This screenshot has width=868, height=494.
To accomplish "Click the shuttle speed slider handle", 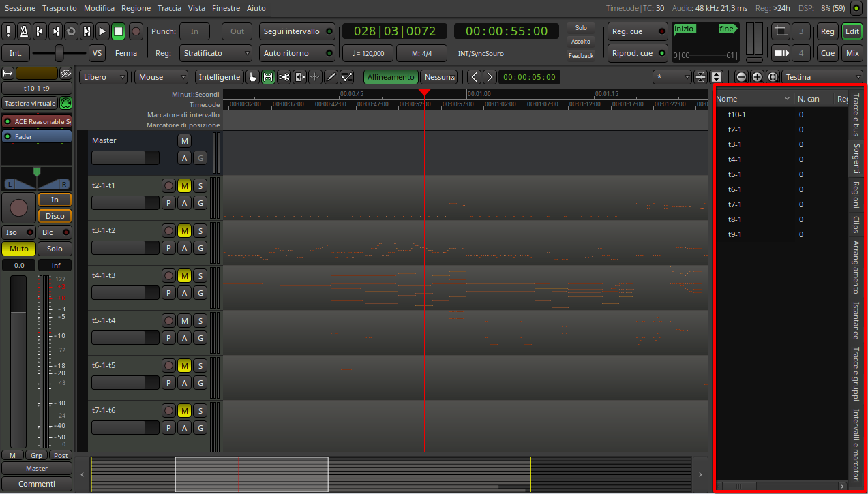I will coord(60,53).
